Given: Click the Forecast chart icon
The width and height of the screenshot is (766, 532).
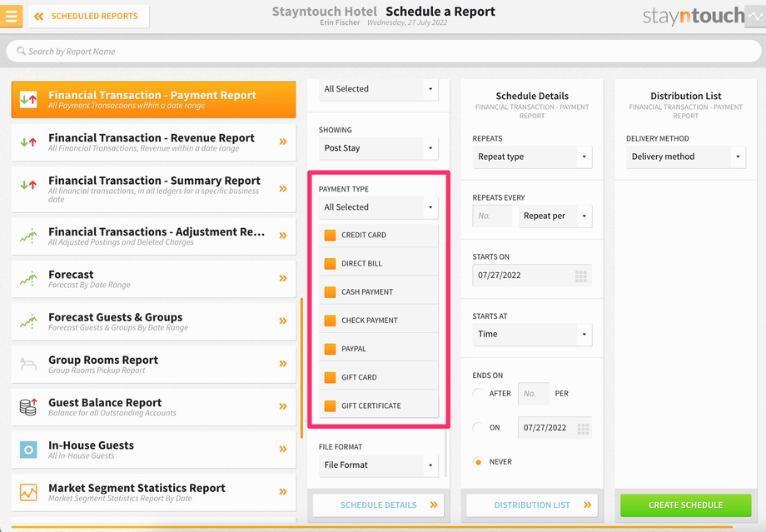Looking at the screenshot, I should tap(28, 278).
